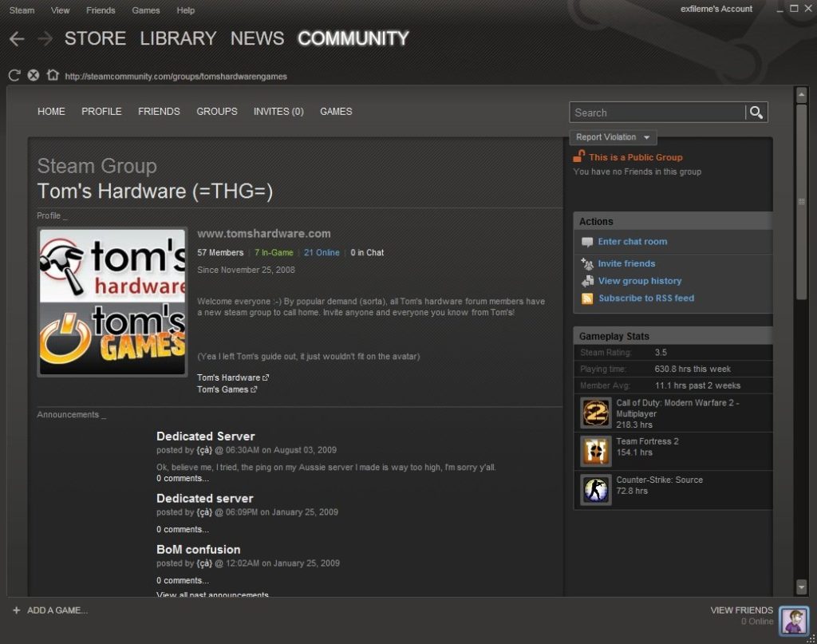Click the Counter-Strike: Source title text
817x644 pixels.
[x=659, y=480]
